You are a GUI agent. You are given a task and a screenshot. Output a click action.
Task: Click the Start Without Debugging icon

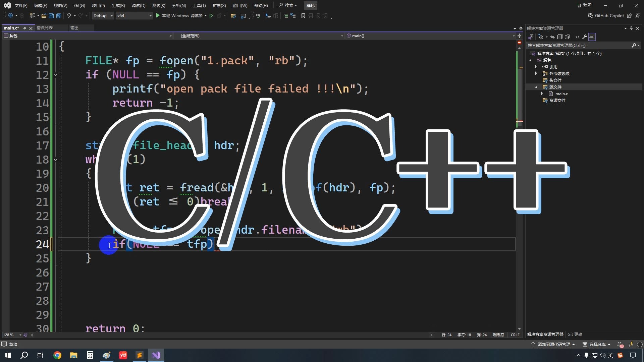[211, 16]
